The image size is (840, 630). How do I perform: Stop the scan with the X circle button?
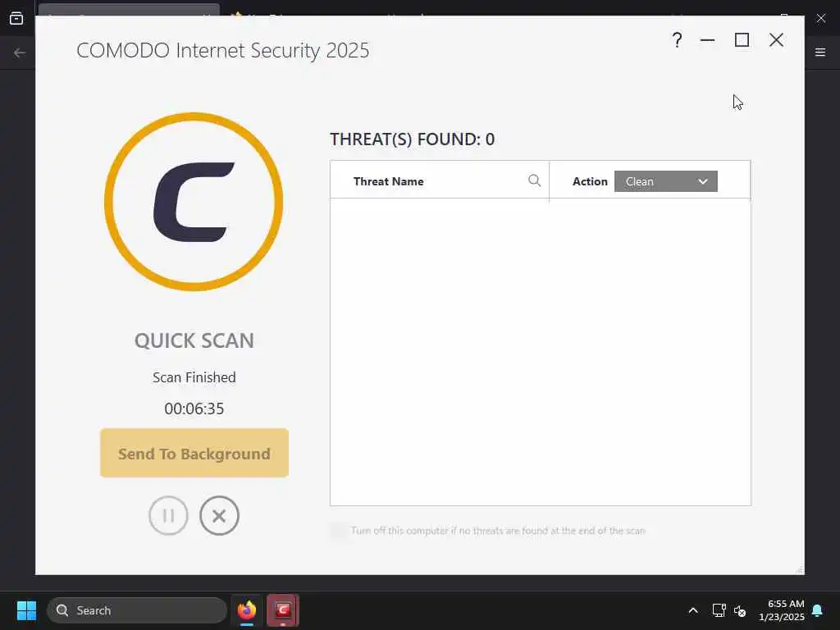tap(219, 515)
